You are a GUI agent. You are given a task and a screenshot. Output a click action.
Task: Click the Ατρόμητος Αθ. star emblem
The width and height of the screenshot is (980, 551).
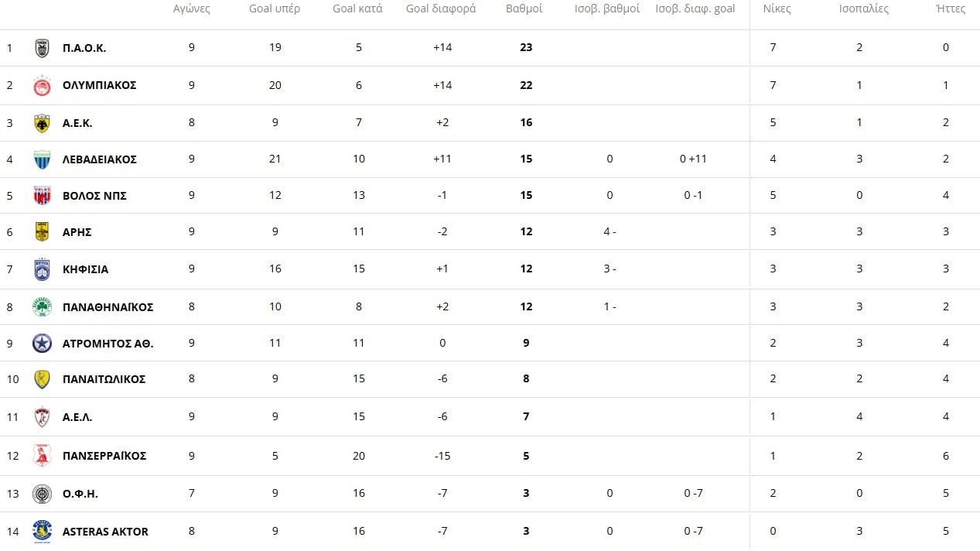point(42,343)
